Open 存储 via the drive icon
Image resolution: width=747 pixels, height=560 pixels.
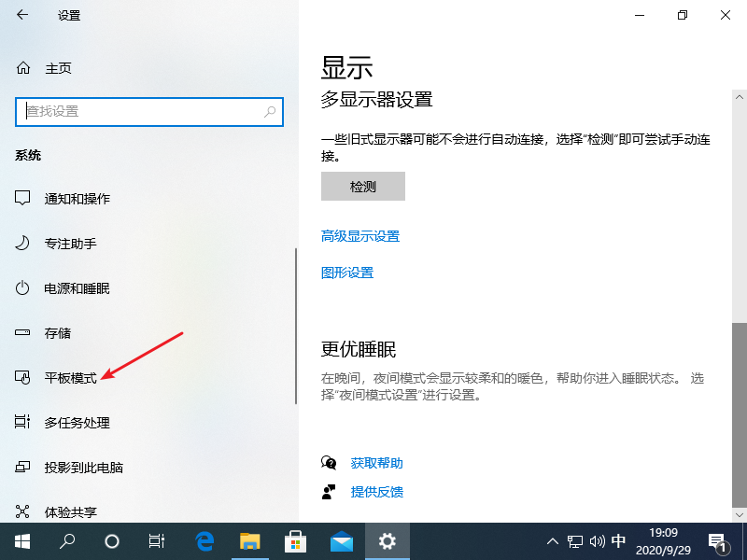coord(21,332)
